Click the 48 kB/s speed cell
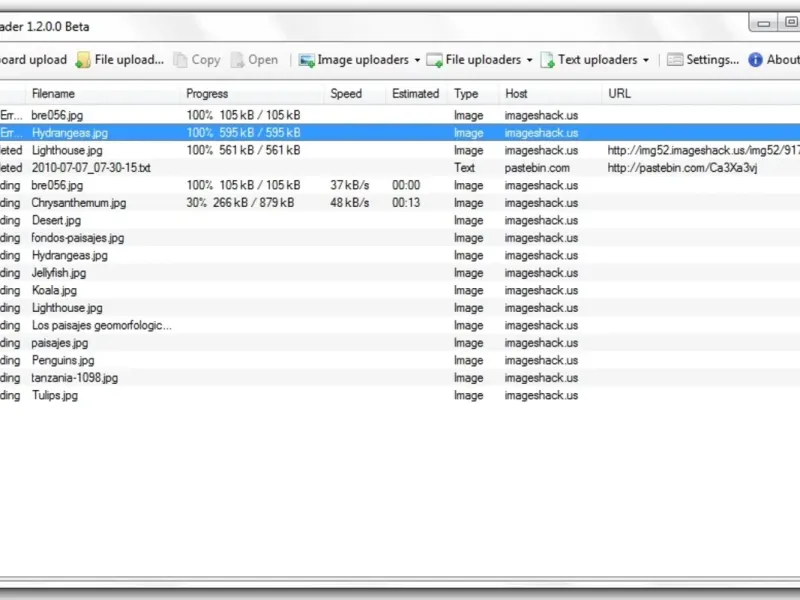Screen dimensions: 800x600 (349, 203)
